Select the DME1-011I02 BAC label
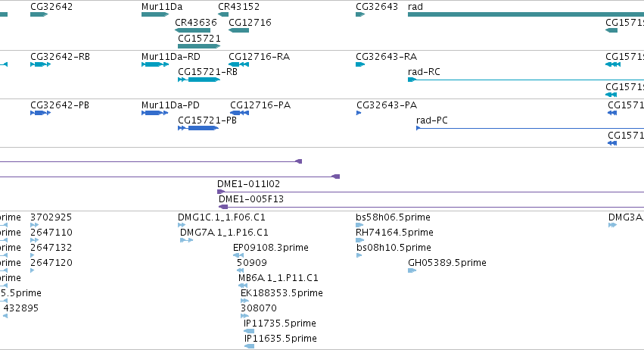 tap(248, 184)
